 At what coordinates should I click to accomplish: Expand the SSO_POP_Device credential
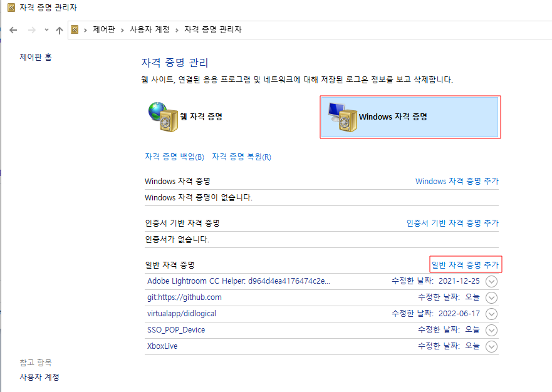[x=492, y=330]
